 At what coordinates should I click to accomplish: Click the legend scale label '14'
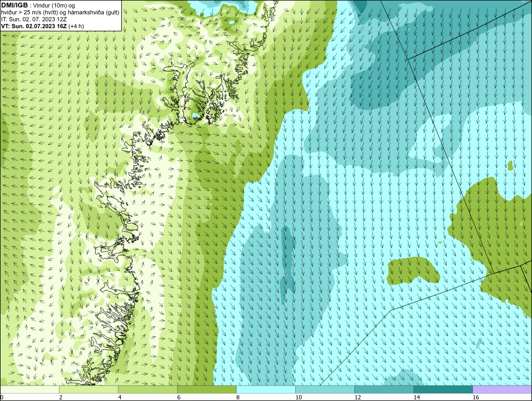[x=417, y=397]
